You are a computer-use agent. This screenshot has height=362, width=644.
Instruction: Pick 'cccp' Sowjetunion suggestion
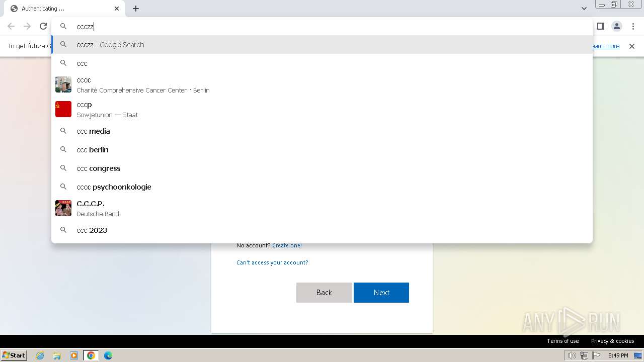click(x=322, y=109)
